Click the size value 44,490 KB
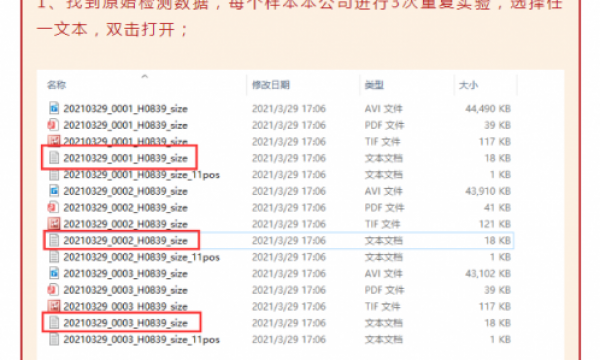Image resolution: width=600 pixels, height=360 pixels. point(488,109)
